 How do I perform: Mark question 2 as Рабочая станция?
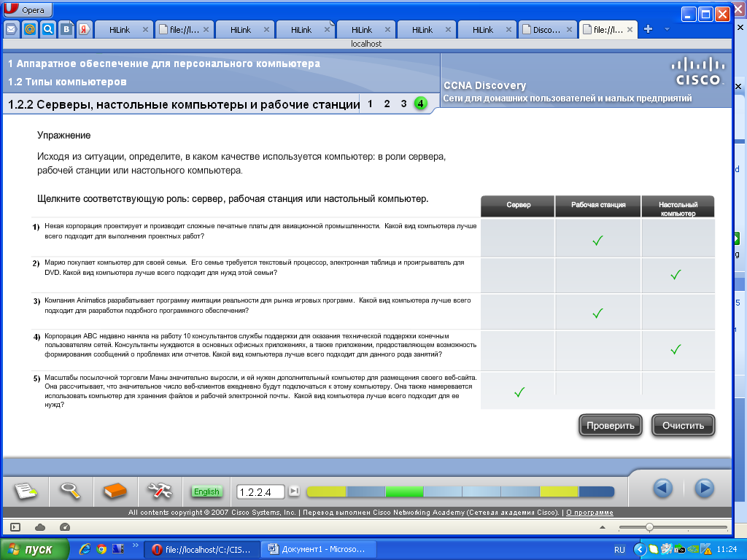click(598, 275)
